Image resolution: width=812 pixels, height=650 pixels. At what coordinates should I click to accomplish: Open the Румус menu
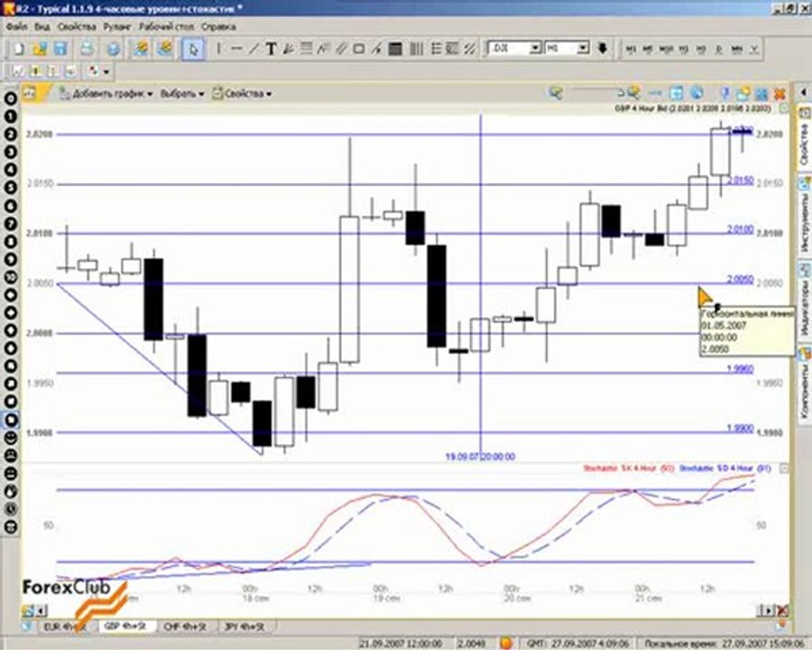click(x=117, y=26)
